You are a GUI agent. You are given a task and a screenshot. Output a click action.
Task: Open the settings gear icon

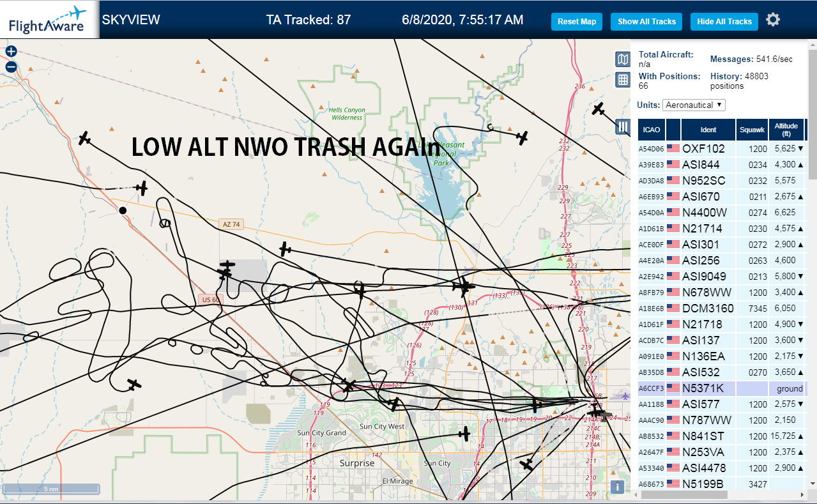(x=773, y=20)
